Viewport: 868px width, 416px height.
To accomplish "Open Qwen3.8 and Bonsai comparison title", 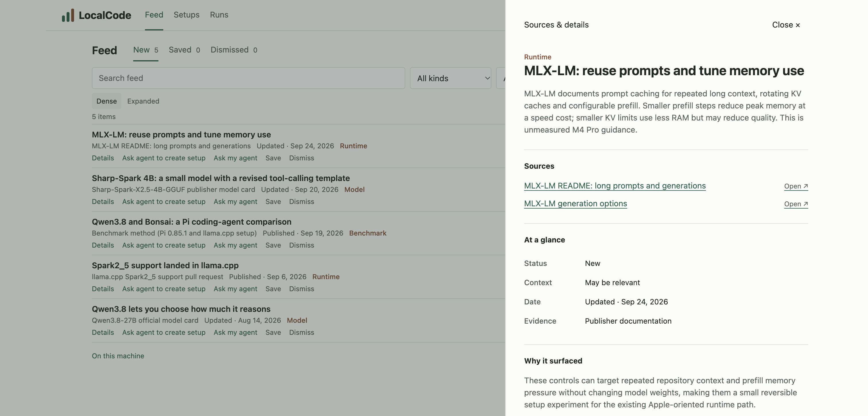I will pos(191,222).
